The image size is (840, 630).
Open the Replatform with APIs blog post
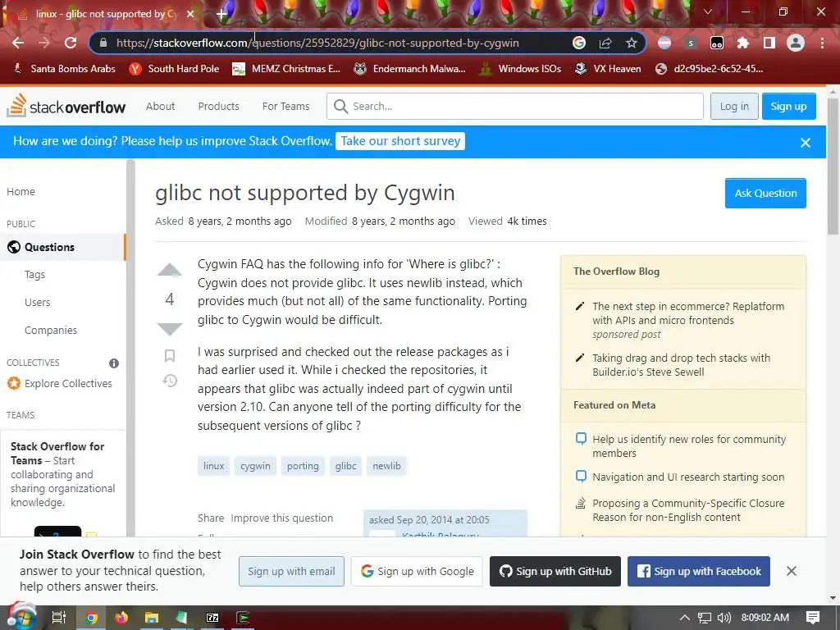(x=688, y=313)
